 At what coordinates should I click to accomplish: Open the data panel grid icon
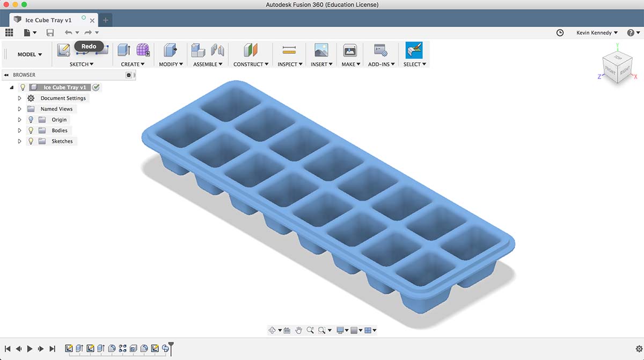9,33
